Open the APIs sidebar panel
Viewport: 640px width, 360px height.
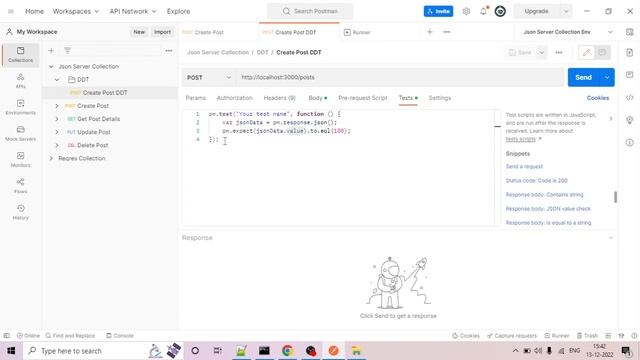click(20, 81)
